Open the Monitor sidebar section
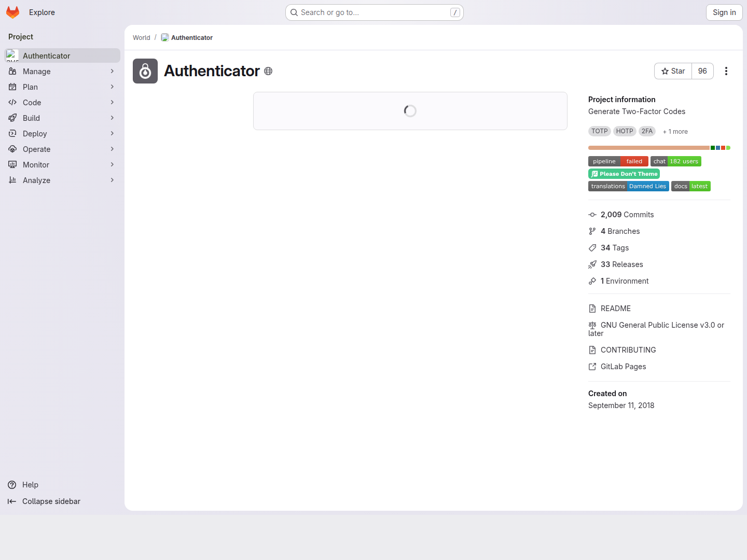 pyautogui.click(x=62, y=164)
